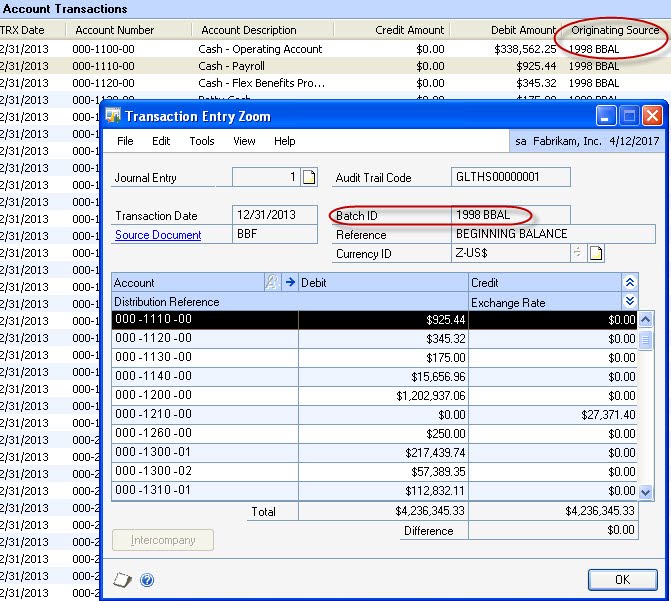The height and width of the screenshot is (601, 671).
Task: Open the window note icon at bottom left
Action: [122, 580]
